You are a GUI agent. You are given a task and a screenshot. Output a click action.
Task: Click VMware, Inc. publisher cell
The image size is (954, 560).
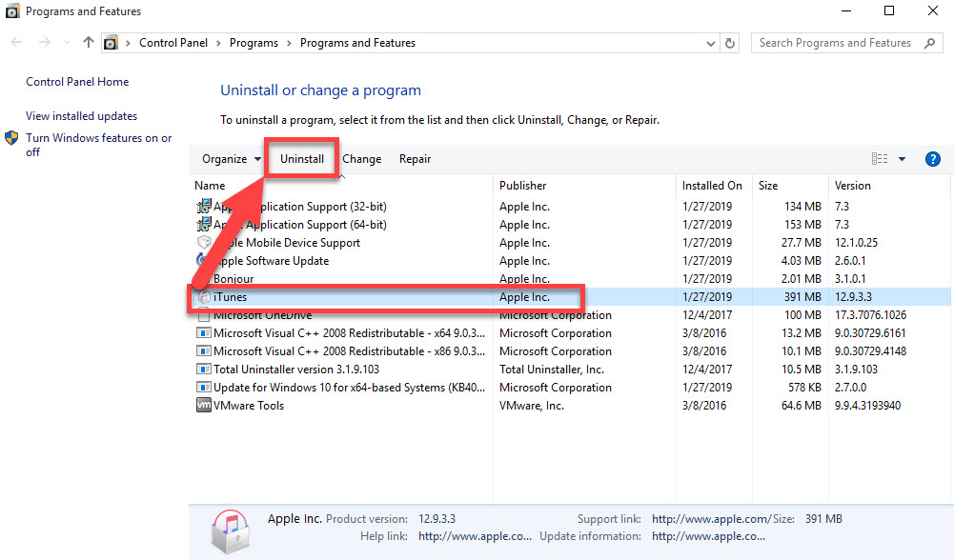[x=531, y=406]
